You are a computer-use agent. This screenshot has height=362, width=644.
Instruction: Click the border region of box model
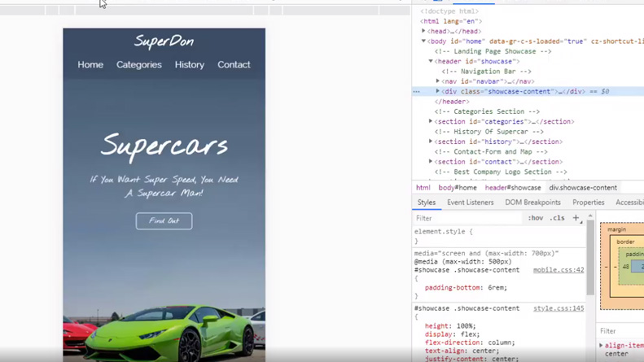tap(625, 242)
